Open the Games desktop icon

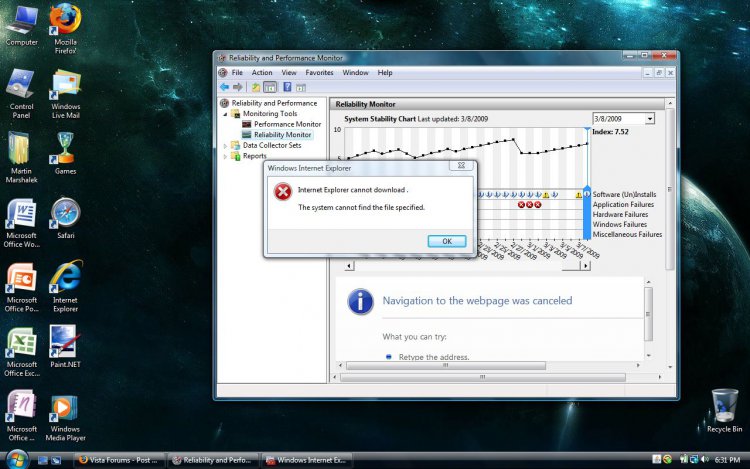[66, 153]
